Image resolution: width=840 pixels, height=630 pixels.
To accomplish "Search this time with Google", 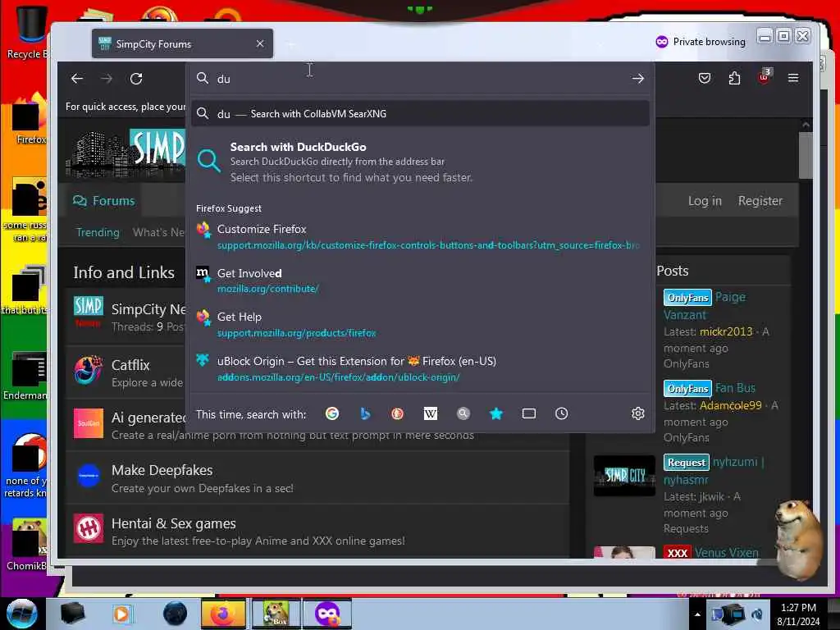I will [332, 413].
